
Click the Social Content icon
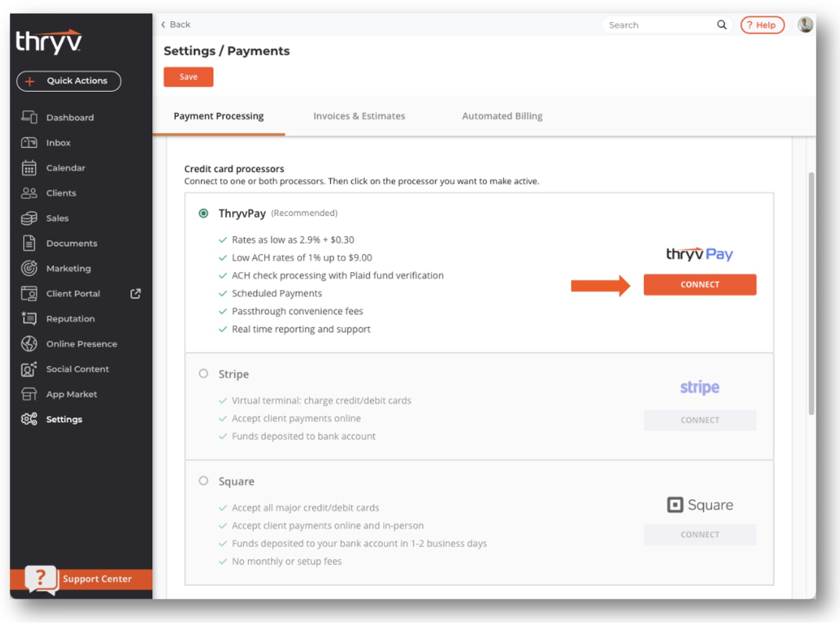coord(29,369)
